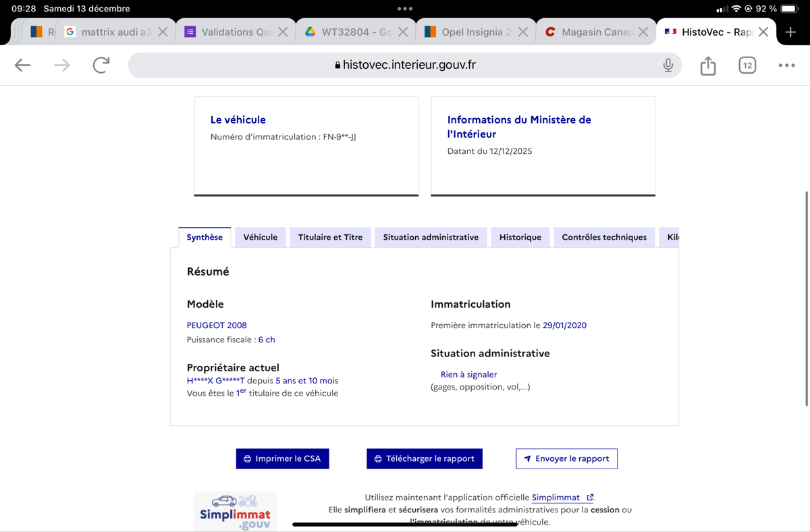Click the date 29/01/2020
This screenshot has height=532, width=810.
pos(564,325)
